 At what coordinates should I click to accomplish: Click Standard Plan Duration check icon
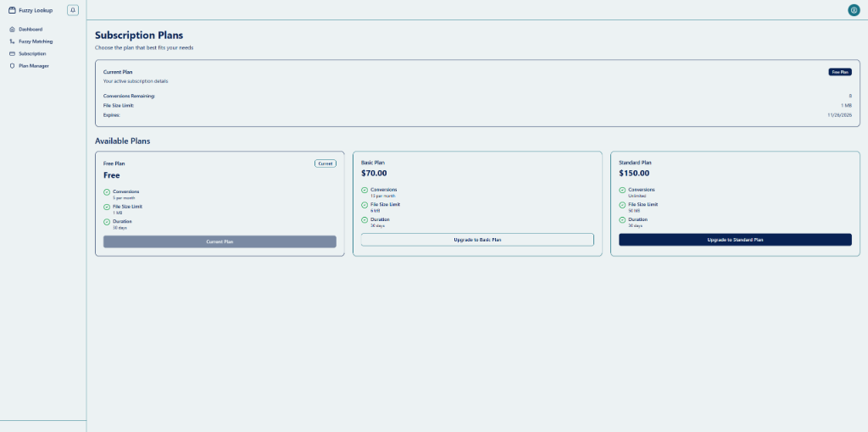(622, 220)
